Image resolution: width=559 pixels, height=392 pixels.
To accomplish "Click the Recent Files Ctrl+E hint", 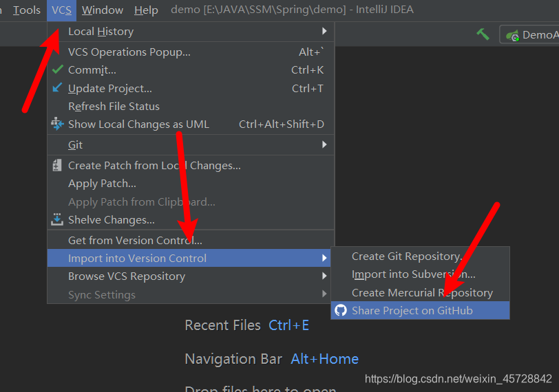I will pos(246,325).
